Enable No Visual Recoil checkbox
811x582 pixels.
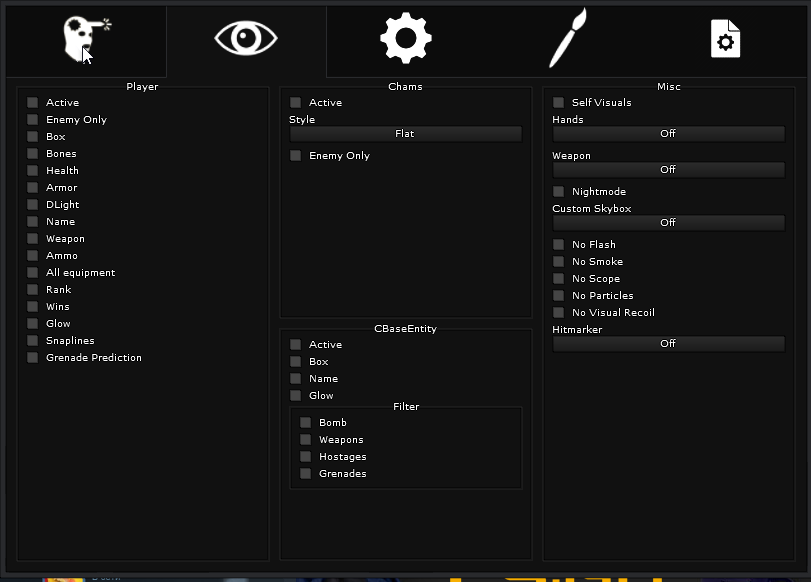tap(559, 312)
